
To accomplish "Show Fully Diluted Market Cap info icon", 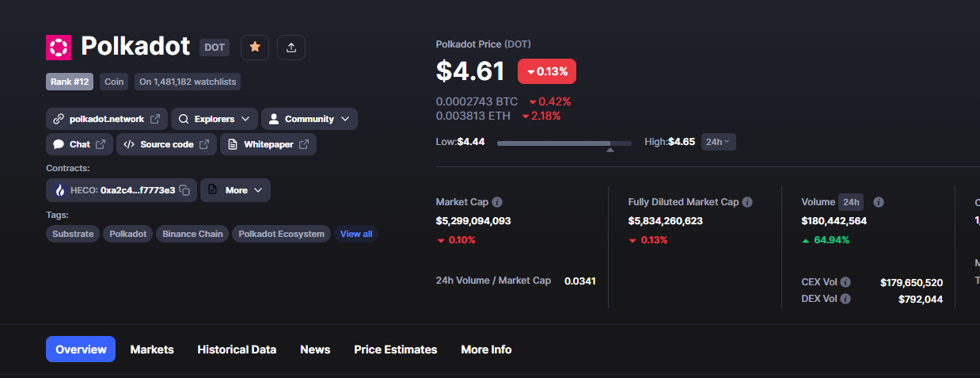I will [x=747, y=202].
